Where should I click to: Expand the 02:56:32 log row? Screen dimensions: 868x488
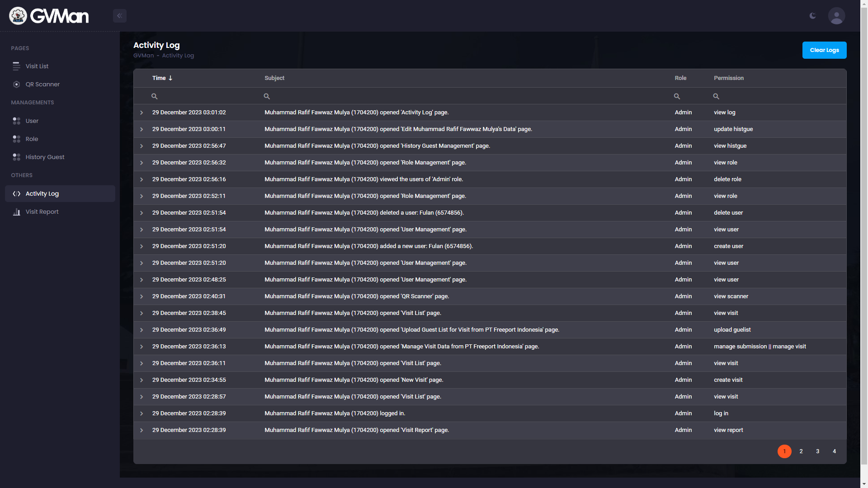(x=142, y=163)
